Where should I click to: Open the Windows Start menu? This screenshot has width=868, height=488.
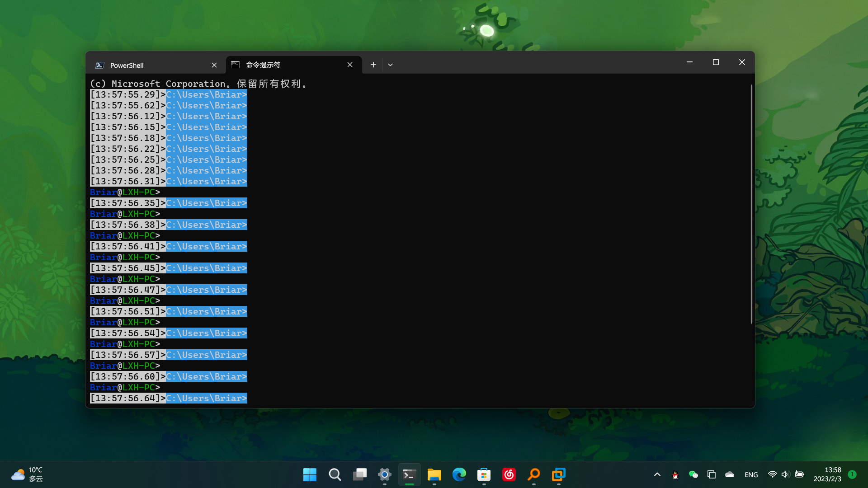pyautogui.click(x=310, y=474)
